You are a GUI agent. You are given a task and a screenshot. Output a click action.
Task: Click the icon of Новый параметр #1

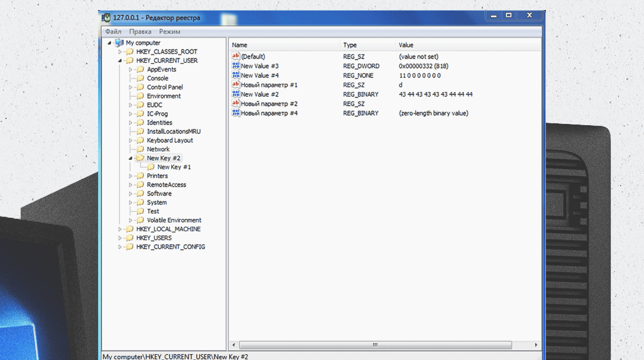pyautogui.click(x=236, y=85)
